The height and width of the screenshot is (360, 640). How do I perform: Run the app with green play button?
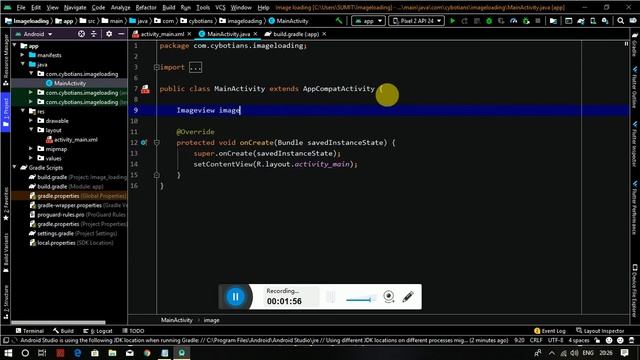452,20
